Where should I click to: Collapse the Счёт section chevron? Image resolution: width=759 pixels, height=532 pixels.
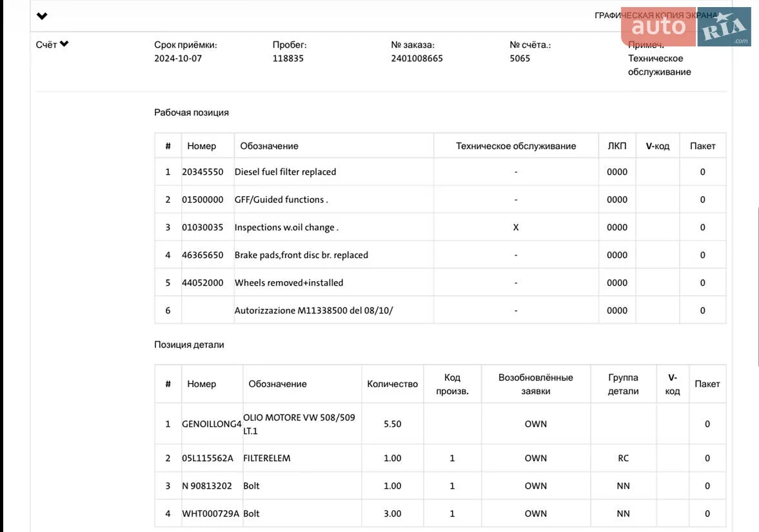pyautogui.click(x=64, y=44)
